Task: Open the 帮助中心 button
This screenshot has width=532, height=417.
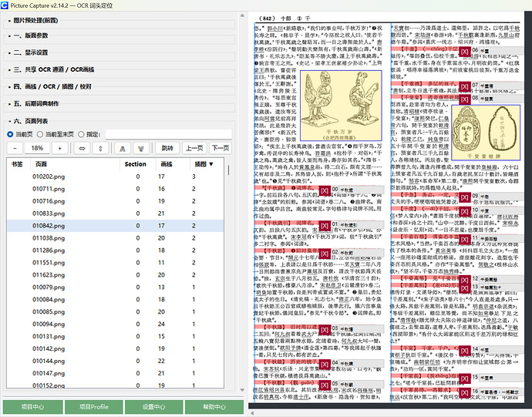Action: (x=214, y=406)
